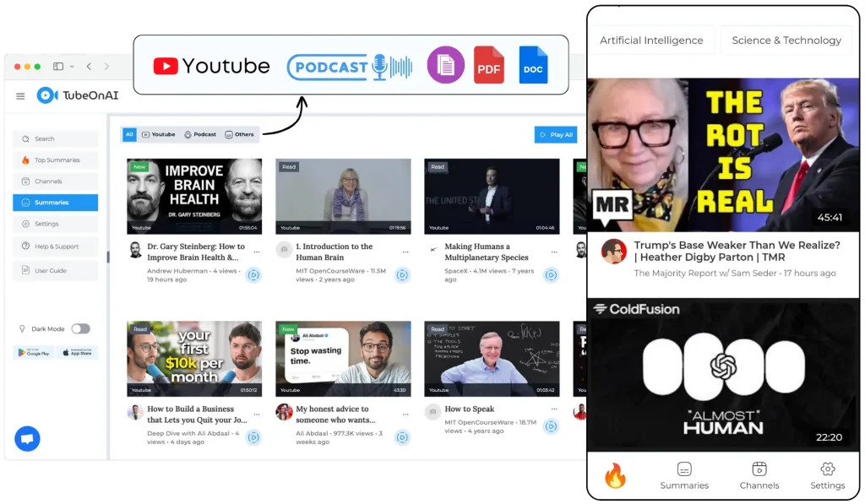Viewport: 865px width, 504px height.
Task: Open more options for Introduction to Human Brain
Action: [x=405, y=252]
